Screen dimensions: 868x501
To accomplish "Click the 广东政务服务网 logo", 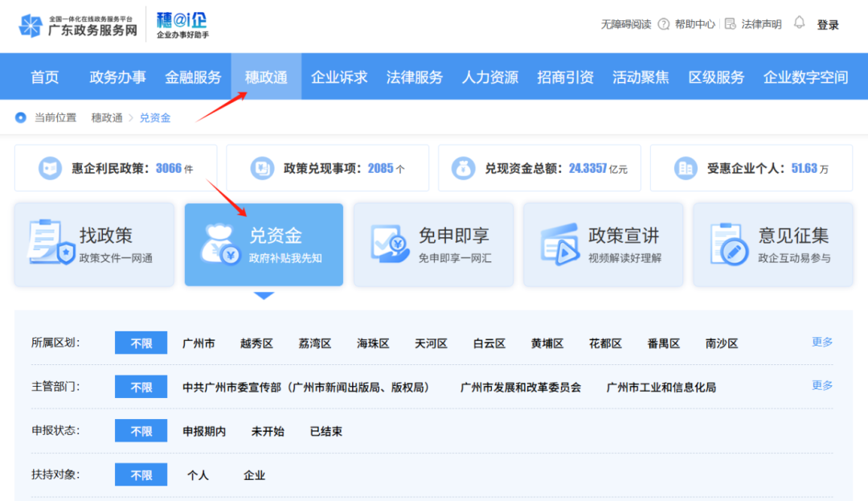I will click(x=78, y=26).
